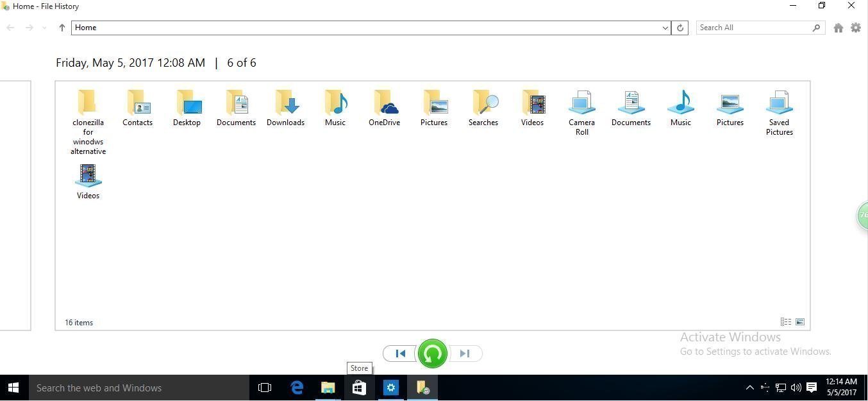The height and width of the screenshot is (401, 868).
Task: Switch to large icons view
Action: [800, 322]
